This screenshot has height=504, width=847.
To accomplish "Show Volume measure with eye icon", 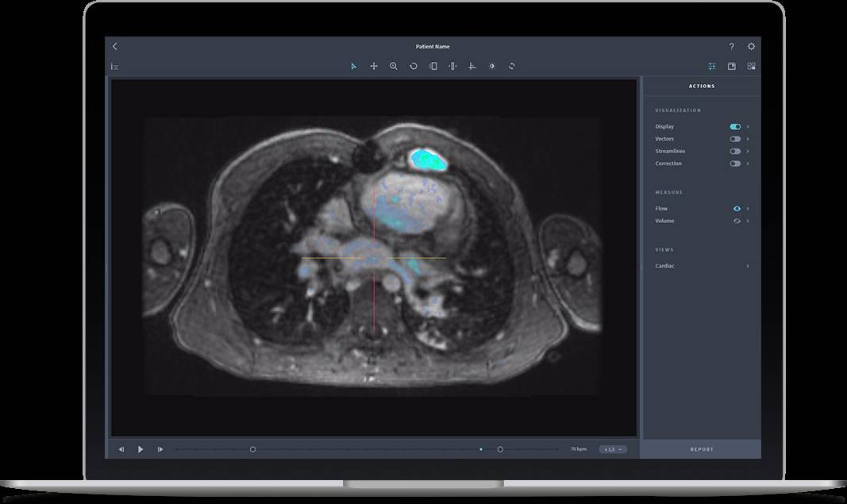I will pyautogui.click(x=737, y=221).
